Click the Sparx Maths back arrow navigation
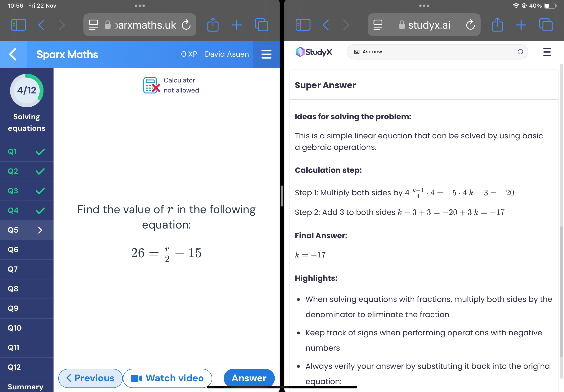564x392 pixels. coord(13,54)
